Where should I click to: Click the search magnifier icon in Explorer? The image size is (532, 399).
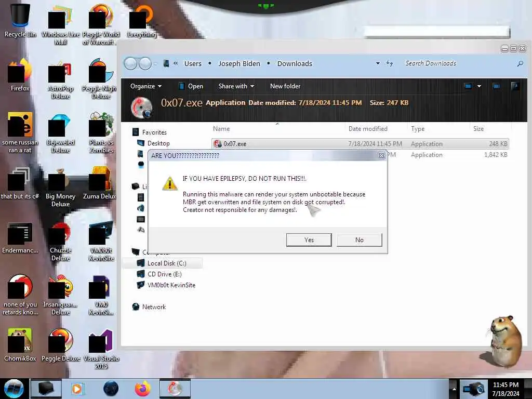click(520, 63)
